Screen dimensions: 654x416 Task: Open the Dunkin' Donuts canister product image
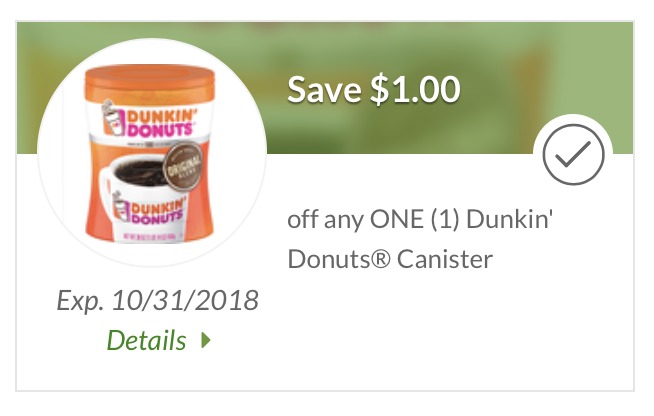pos(150,153)
